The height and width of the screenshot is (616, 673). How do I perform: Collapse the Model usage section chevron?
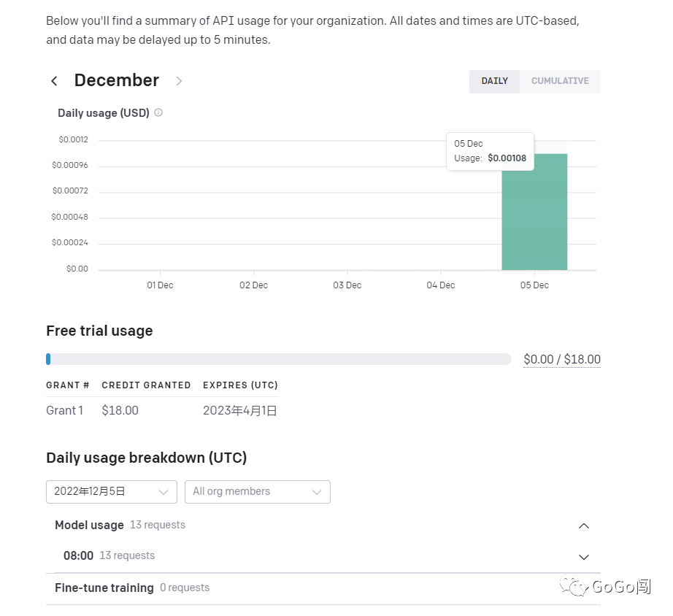click(x=583, y=525)
